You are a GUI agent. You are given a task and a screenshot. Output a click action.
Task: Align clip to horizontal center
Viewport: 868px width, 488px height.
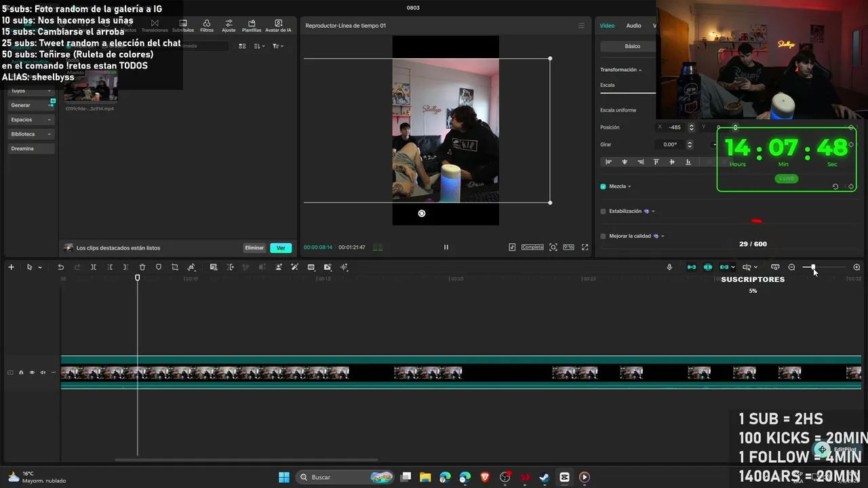pyautogui.click(x=625, y=162)
